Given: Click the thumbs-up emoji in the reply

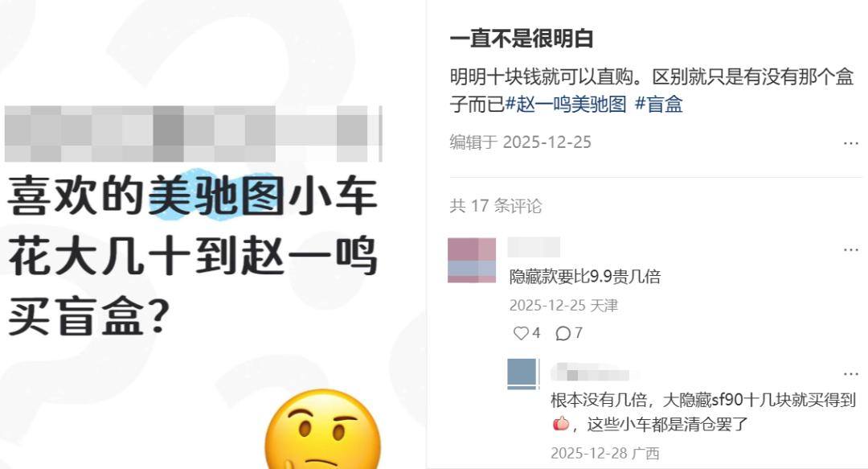Looking at the screenshot, I should click(561, 423).
